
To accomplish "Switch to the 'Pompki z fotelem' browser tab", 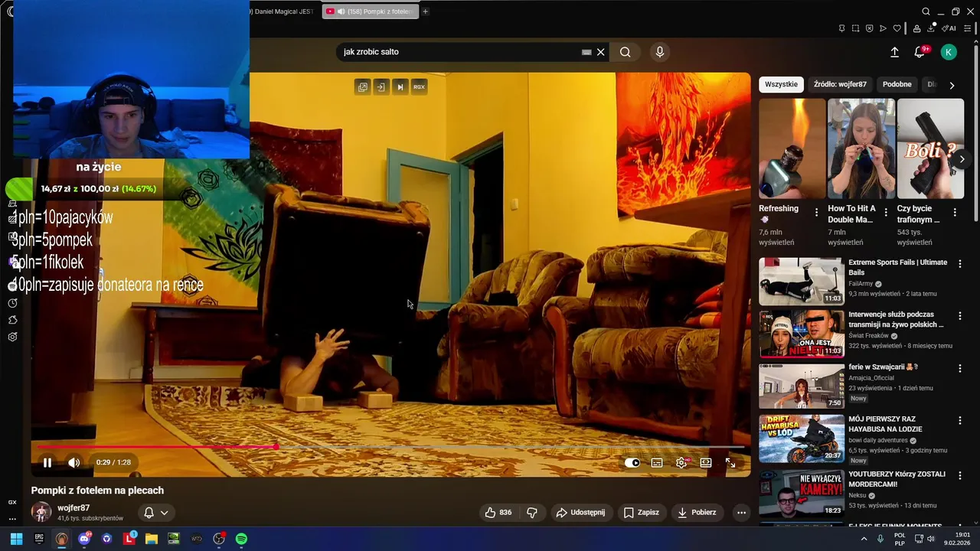I will tap(370, 11).
